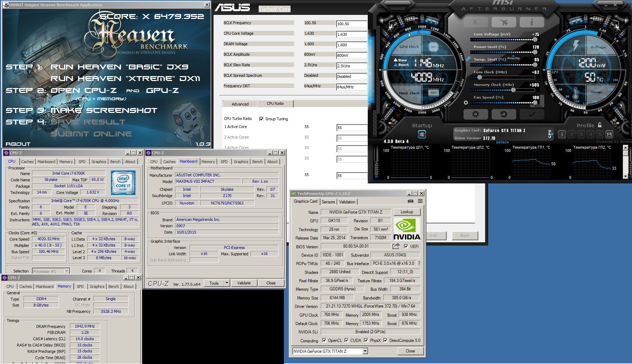
Task: Toggle the Windows startup icon in Afterburner
Action: (x=422, y=134)
